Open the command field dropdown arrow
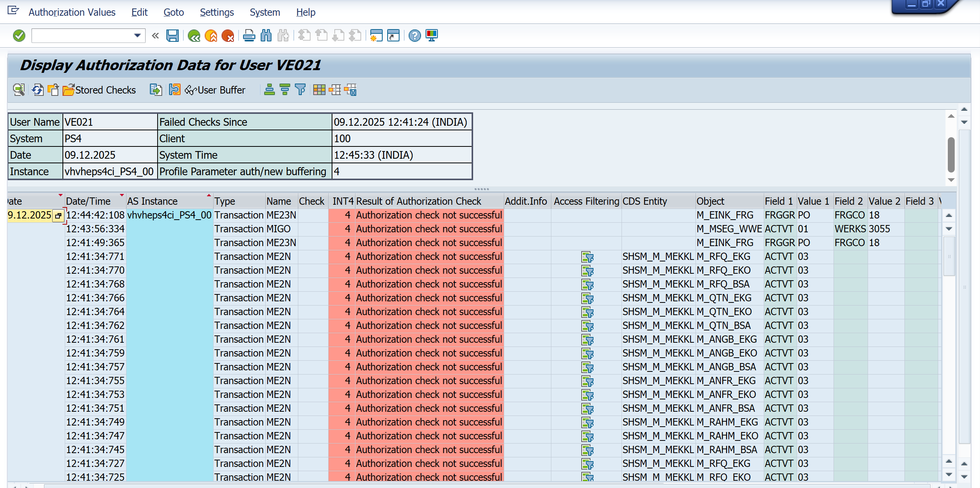The height and width of the screenshot is (488, 980). point(137,36)
